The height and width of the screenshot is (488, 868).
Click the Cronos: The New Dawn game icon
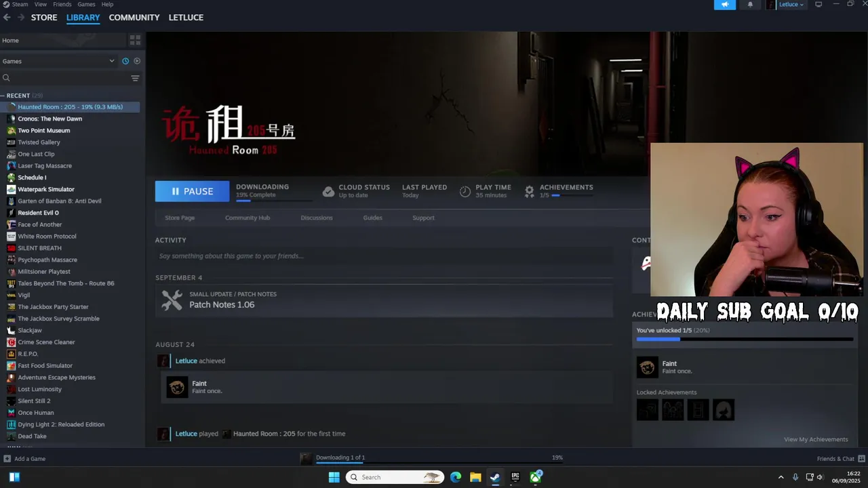point(11,119)
